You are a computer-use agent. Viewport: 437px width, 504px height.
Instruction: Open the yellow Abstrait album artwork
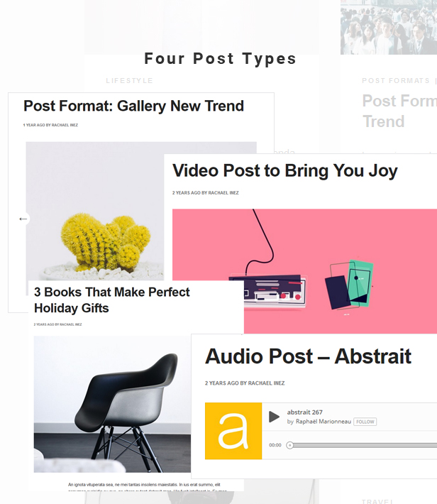[x=233, y=431]
